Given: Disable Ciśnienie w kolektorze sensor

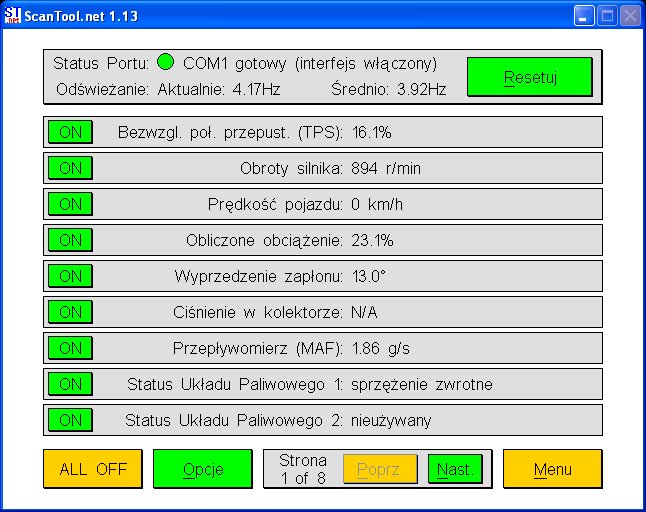Looking at the screenshot, I should tap(70, 312).
